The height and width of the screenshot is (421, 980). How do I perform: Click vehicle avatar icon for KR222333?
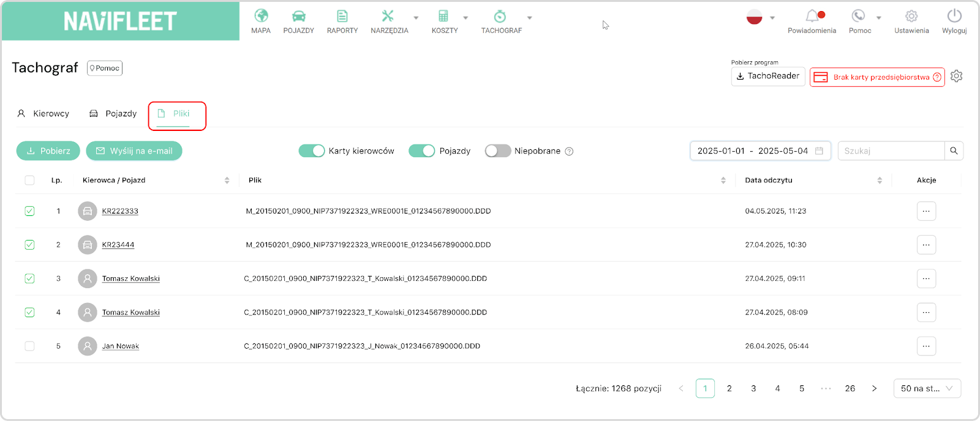88,211
